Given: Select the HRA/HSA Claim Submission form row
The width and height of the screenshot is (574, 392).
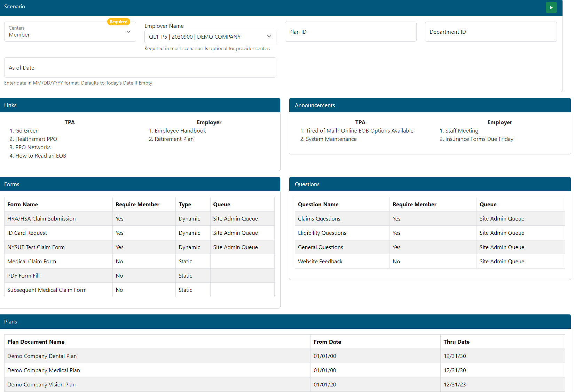Looking at the screenshot, I should (41, 219).
